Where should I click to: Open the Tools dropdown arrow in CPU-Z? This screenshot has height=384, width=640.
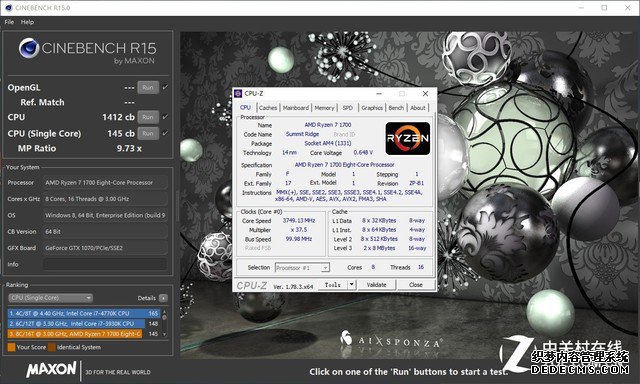point(351,285)
